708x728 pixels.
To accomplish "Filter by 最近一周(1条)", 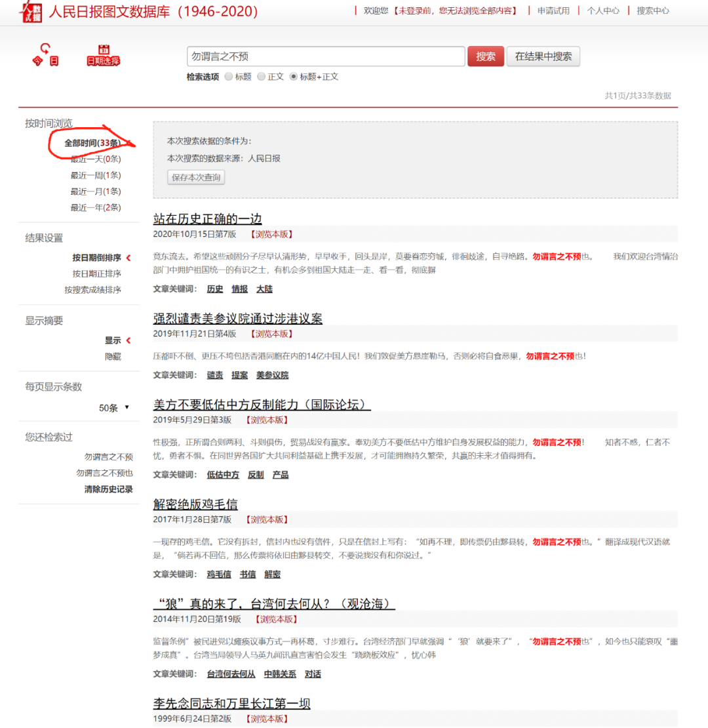I will pos(96,176).
